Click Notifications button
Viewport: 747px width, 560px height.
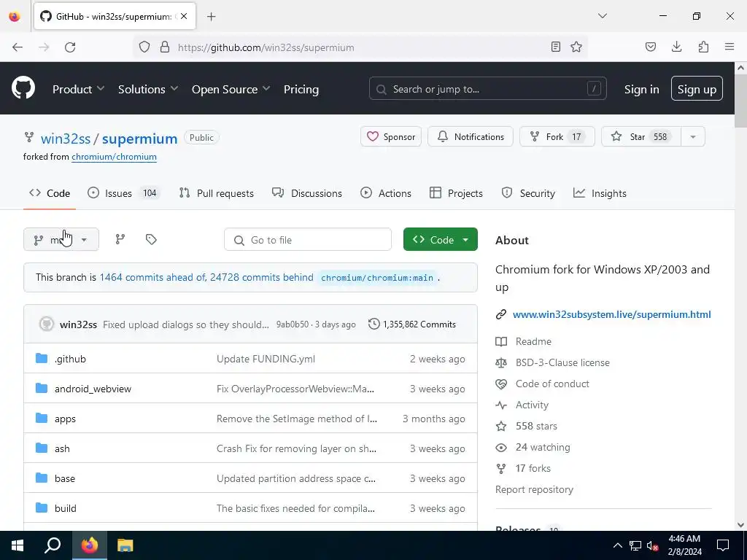click(x=471, y=136)
